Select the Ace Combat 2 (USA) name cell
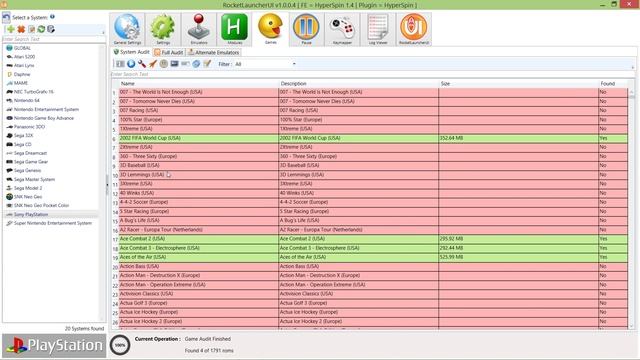This screenshot has width=640, height=360. (199, 239)
